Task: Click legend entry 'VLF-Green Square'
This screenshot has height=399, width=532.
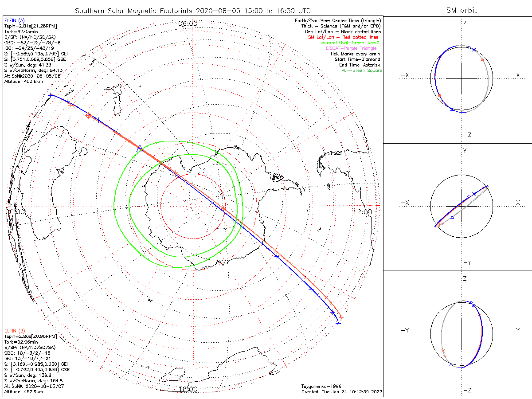Action: pos(361,70)
